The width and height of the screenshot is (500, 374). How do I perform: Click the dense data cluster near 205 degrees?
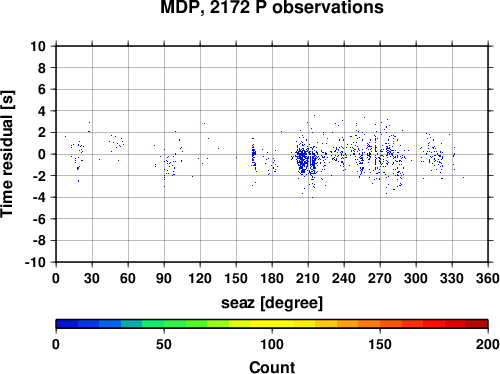point(302,159)
